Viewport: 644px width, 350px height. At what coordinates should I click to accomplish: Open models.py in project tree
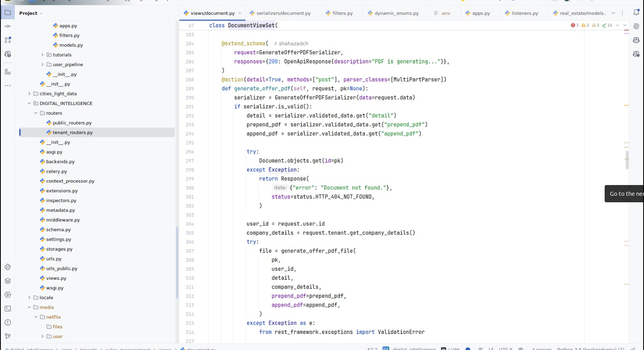(71, 45)
